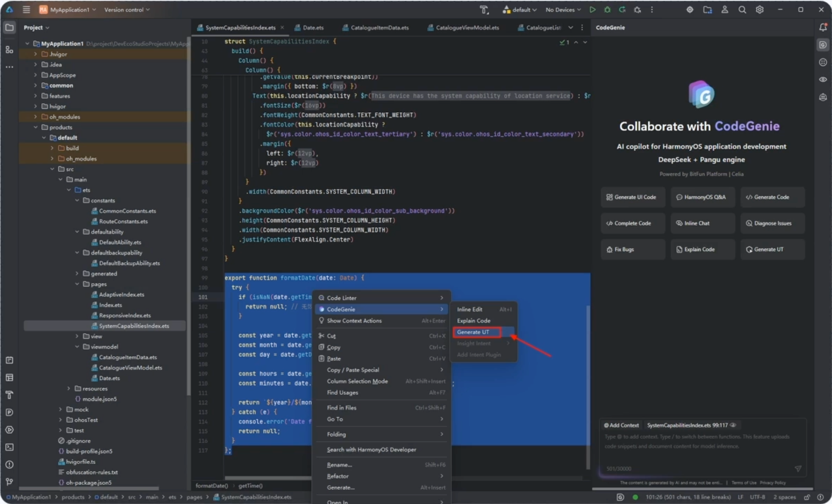This screenshot has width=832, height=504.
Task: Click the warning circle icon in the status bar
Action: pos(820,497)
